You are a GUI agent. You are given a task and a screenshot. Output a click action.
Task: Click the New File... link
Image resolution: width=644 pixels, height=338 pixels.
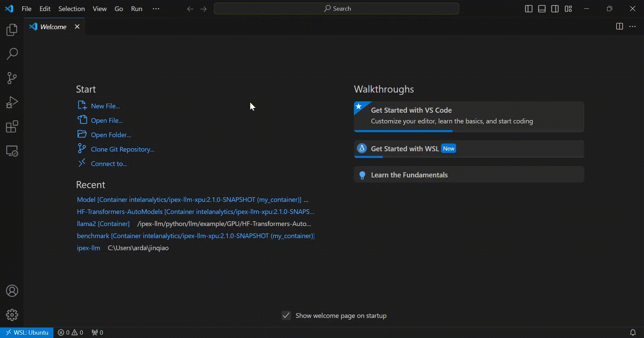click(x=105, y=106)
